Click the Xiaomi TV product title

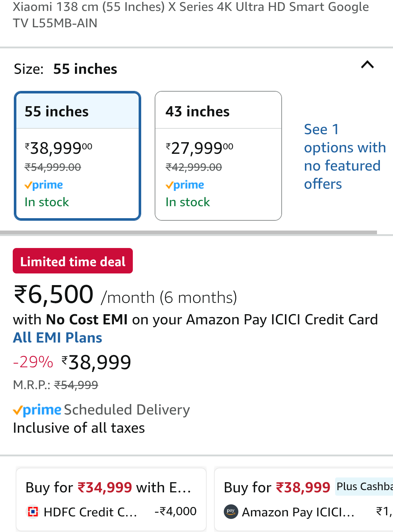(191, 15)
